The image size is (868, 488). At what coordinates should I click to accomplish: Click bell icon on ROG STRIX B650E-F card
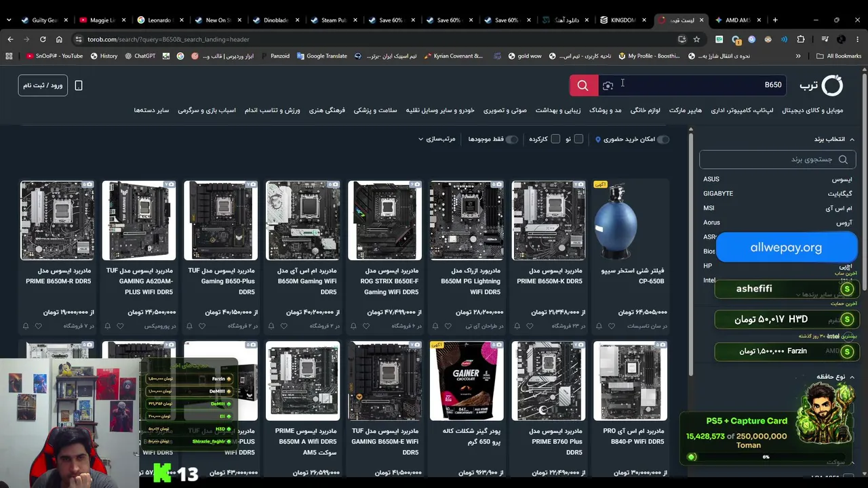point(354,326)
